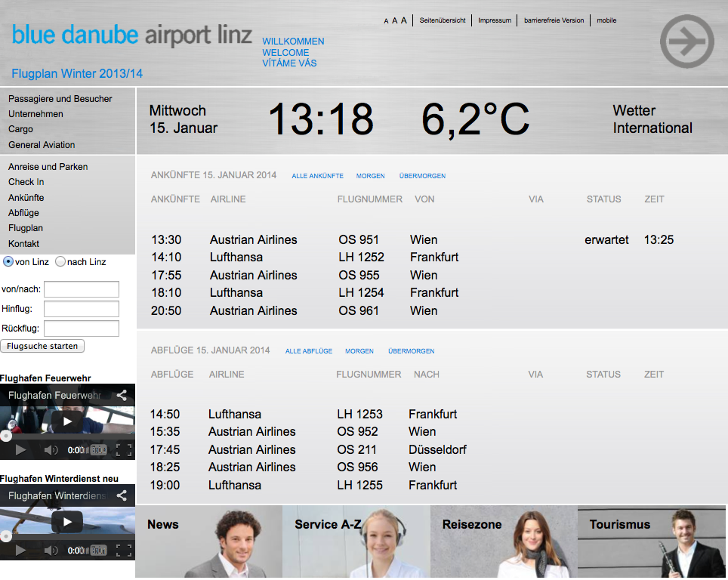Seek on the Feuerwehr video progress bar

(67, 436)
